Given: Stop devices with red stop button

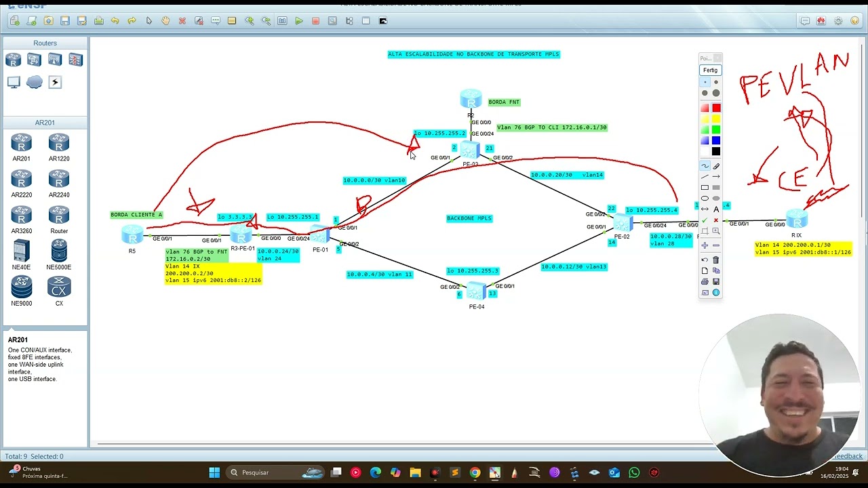Looking at the screenshot, I should click(315, 21).
